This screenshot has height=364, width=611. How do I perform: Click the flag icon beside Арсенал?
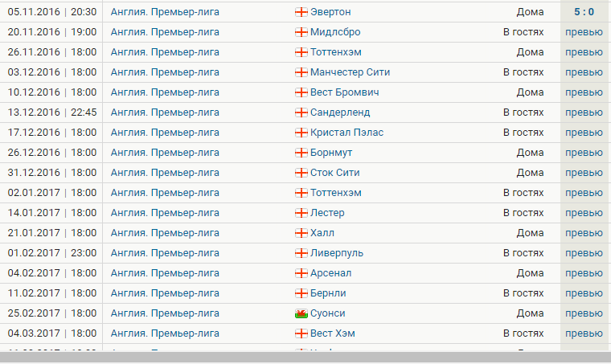point(301,273)
